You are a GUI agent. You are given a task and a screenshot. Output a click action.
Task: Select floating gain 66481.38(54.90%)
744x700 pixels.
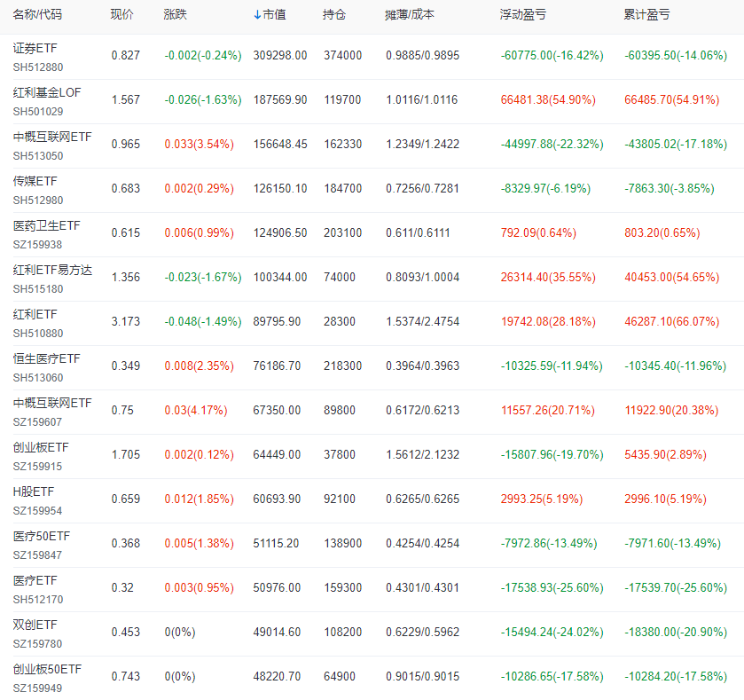[x=548, y=100]
